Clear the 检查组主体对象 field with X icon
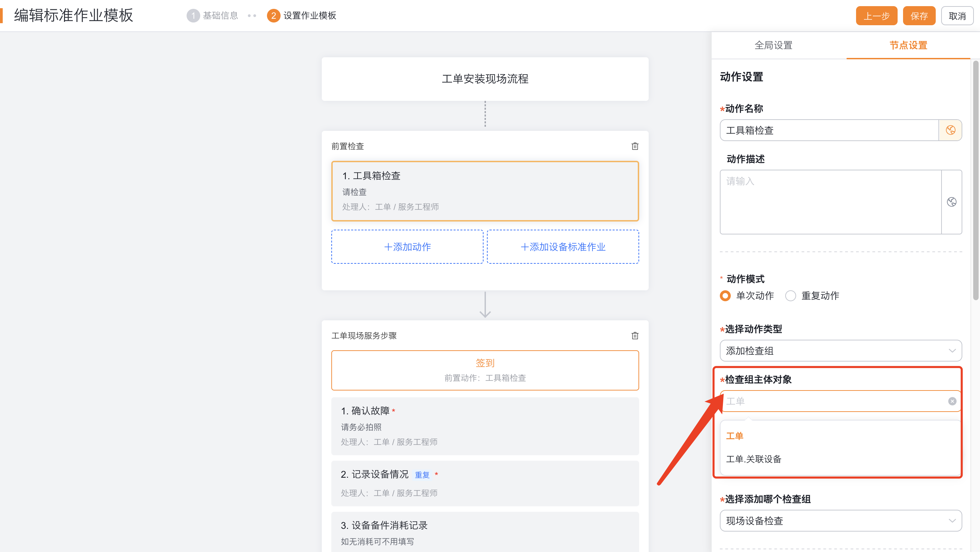The image size is (980, 552). [x=952, y=401]
